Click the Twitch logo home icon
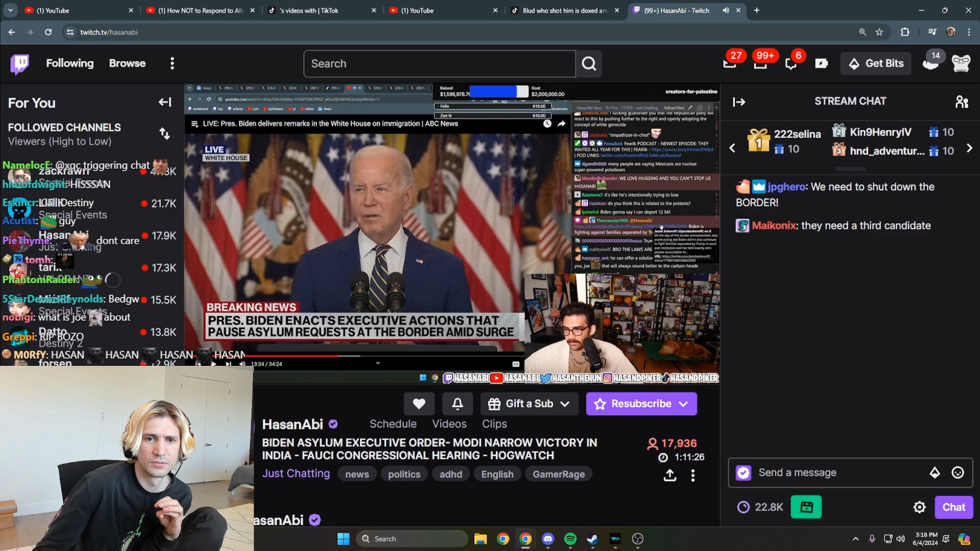The width and height of the screenshot is (980, 551). click(x=20, y=64)
